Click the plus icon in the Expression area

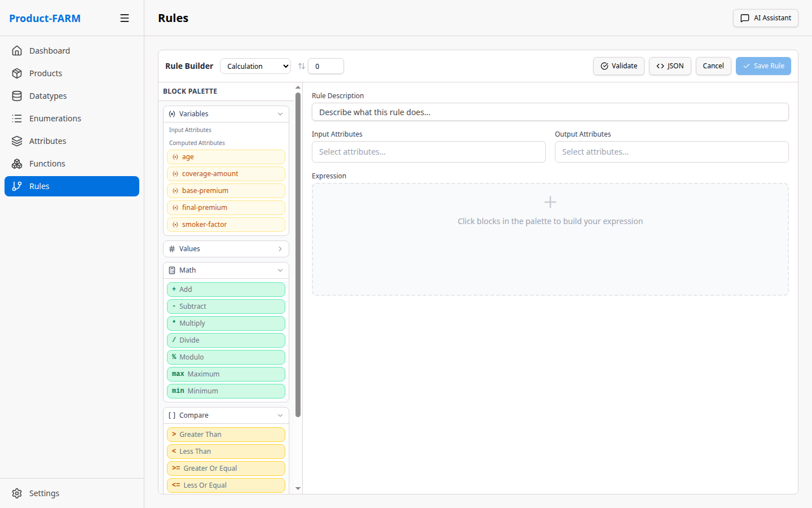coord(550,202)
